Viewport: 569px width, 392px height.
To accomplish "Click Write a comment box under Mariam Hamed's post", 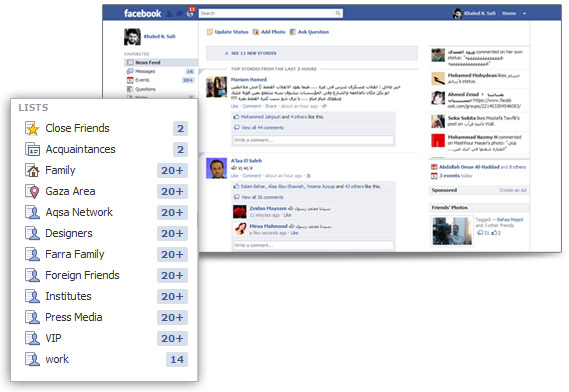I will coord(313,140).
